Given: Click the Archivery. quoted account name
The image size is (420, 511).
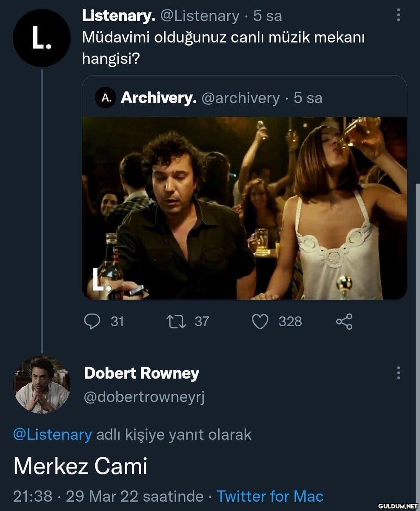Looking at the screenshot, I should (158, 98).
